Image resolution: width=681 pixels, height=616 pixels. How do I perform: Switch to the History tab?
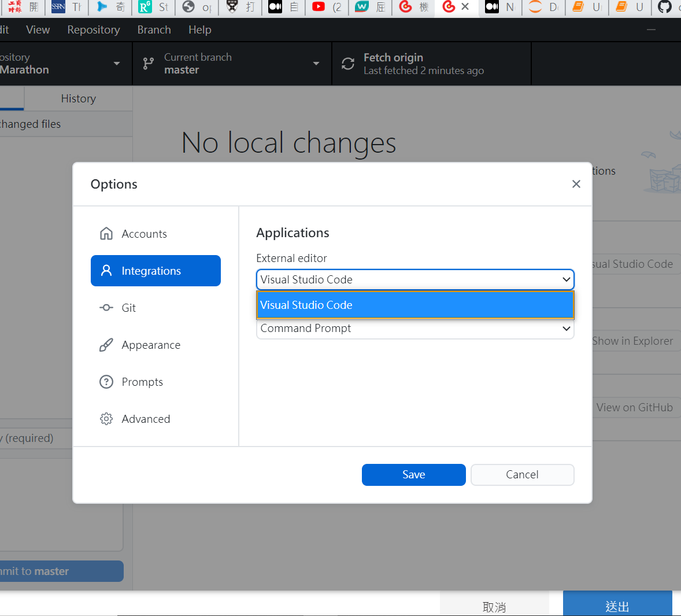coord(78,98)
